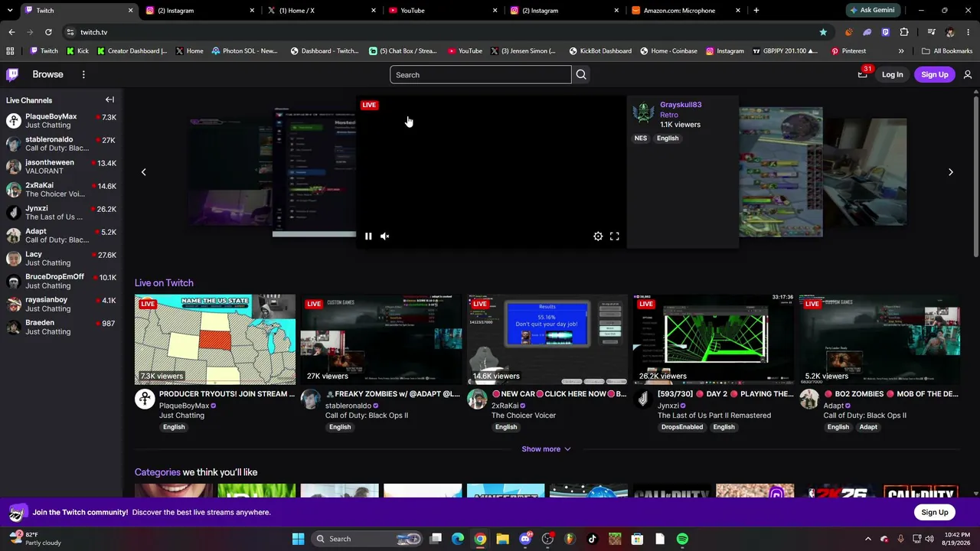Click Sign Up in the bottom banner
980x551 pixels.
click(935, 512)
